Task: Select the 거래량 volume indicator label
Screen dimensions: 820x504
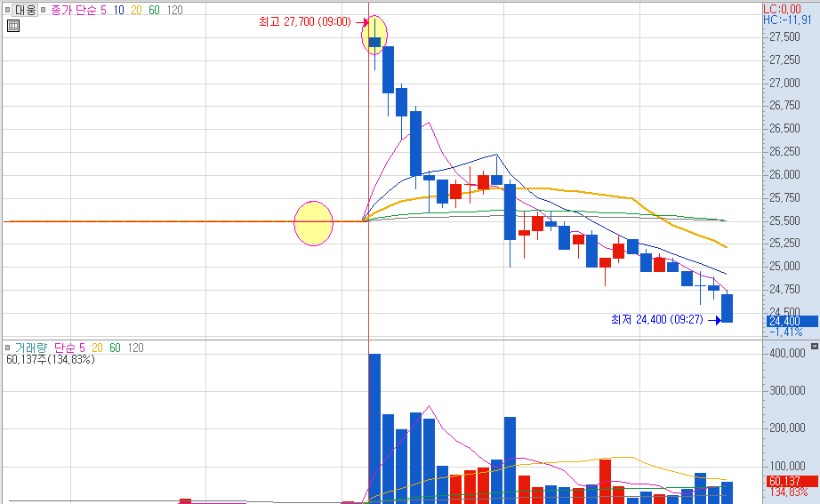Action: pyautogui.click(x=31, y=348)
